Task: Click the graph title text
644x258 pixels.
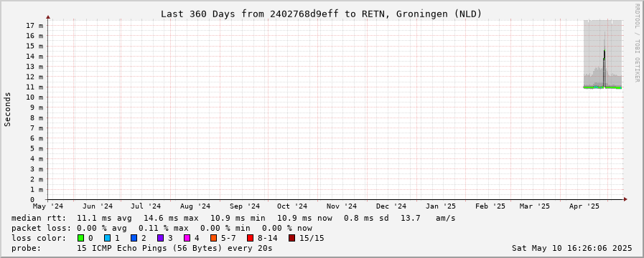Action: pyautogui.click(x=321, y=14)
